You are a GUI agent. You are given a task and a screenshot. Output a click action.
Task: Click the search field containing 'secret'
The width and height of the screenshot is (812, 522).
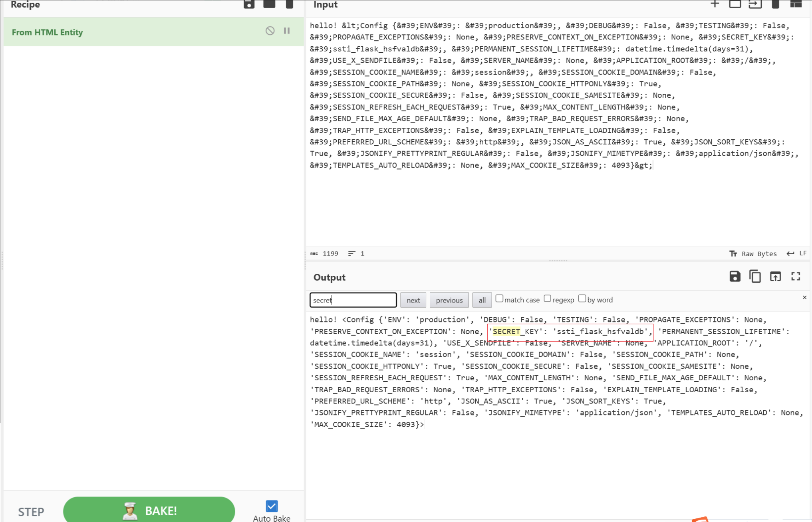pos(353,300)
